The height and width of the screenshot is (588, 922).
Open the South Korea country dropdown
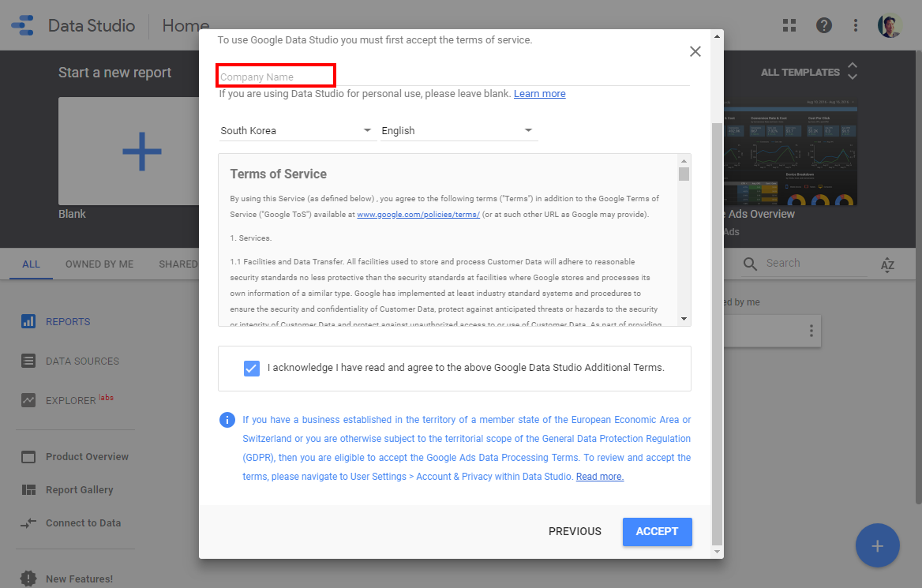coord(295,130)
